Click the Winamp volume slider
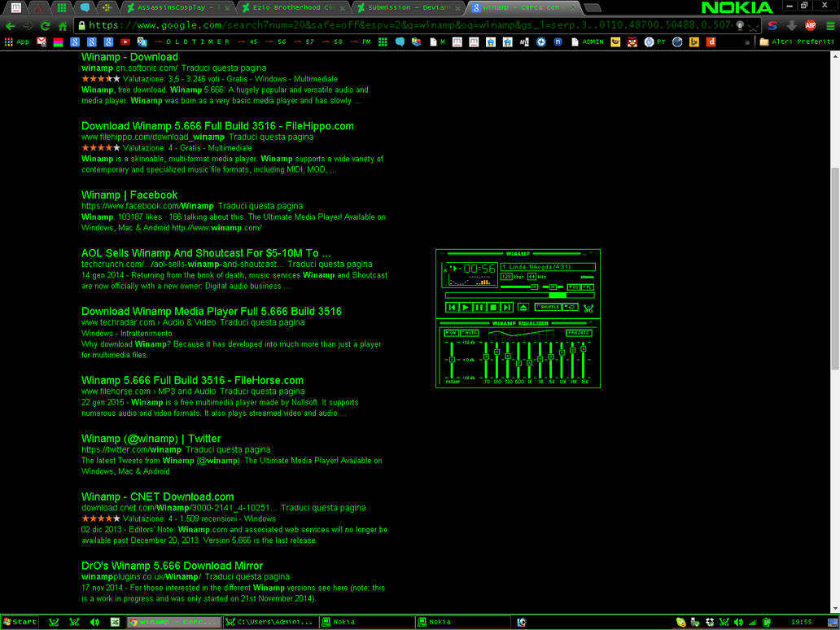840x630 pixels. coord(519,287)
